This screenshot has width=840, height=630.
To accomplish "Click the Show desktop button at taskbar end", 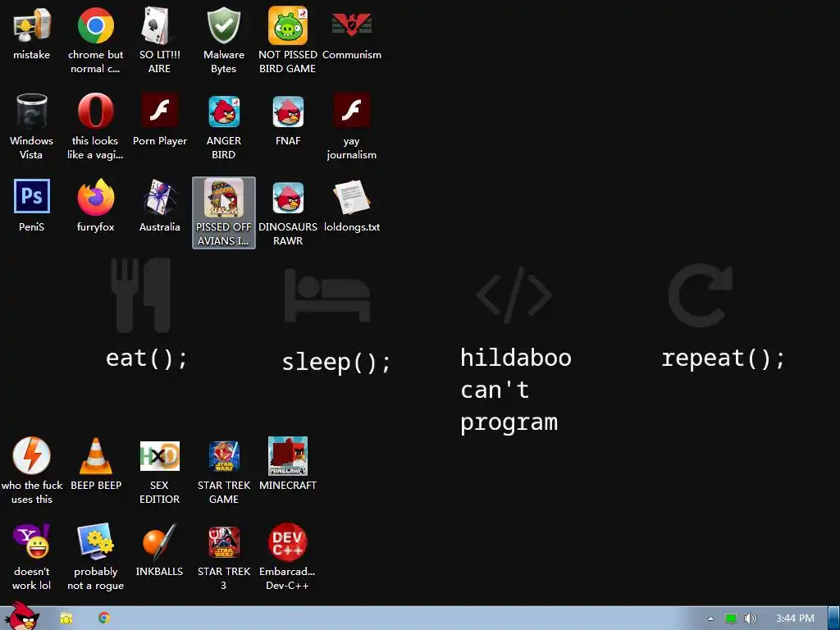I will click(x=834, y=619).
